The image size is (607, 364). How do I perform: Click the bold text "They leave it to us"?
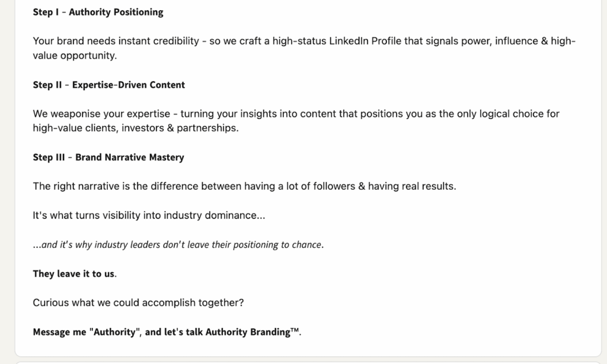74,274
